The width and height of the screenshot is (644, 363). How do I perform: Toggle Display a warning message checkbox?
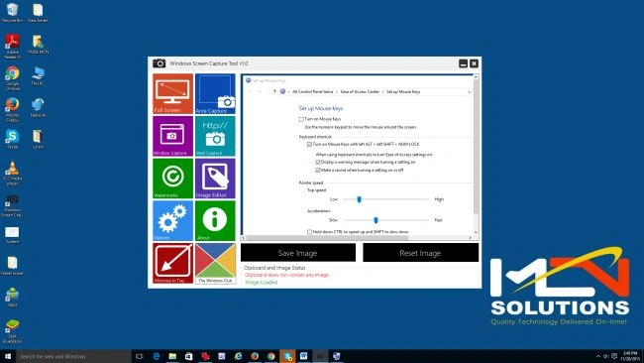click(x=317, y=162)
